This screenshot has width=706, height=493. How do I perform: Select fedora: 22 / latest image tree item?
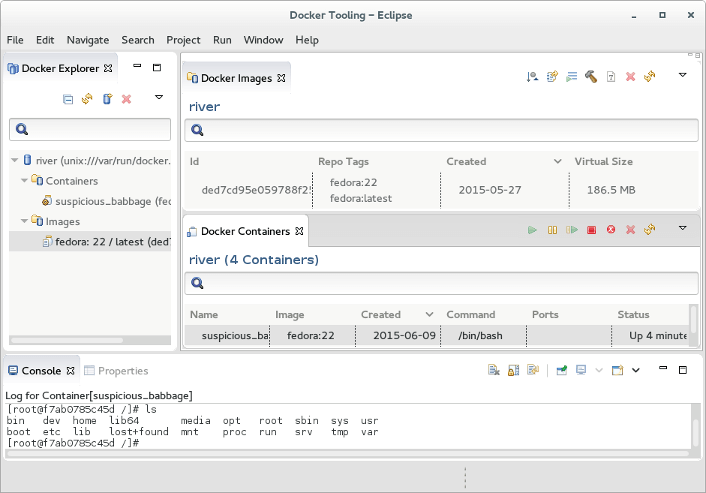106,242
